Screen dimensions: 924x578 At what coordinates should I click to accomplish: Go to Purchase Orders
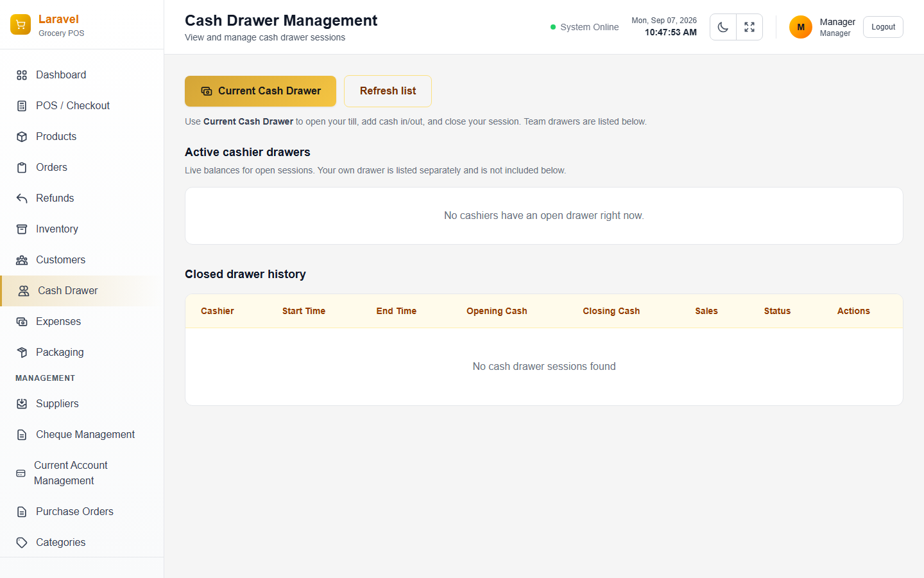pos(82,512)
